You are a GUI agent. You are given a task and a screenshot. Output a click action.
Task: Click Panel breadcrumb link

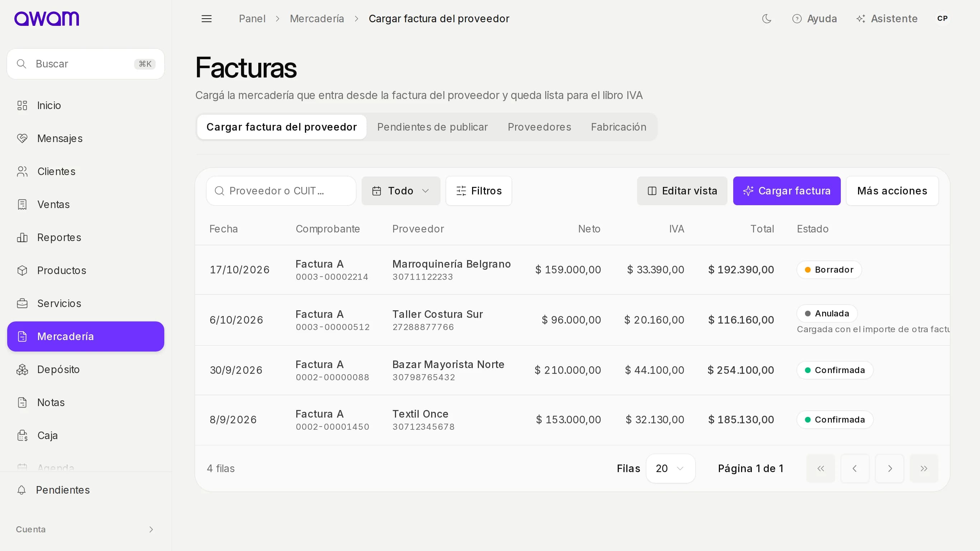(252, 19)
